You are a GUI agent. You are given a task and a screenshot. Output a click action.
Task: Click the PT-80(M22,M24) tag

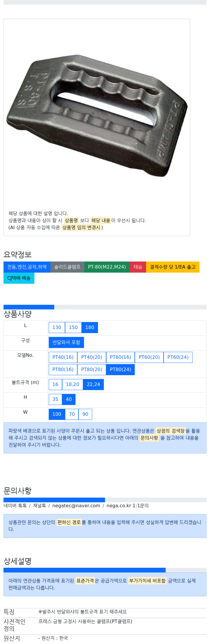[x=107, y=267]
